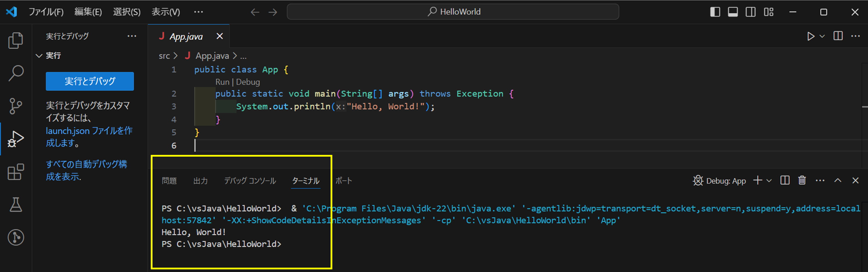Split the terminal pane
The height and width of the screenshot is (272, 868).
[785, 180]
